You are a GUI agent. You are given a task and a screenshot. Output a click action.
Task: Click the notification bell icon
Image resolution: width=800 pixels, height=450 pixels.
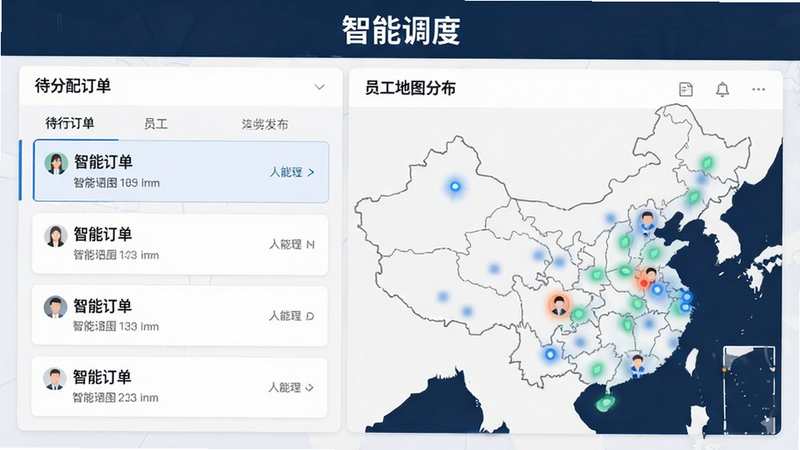(x=722, y=89)
